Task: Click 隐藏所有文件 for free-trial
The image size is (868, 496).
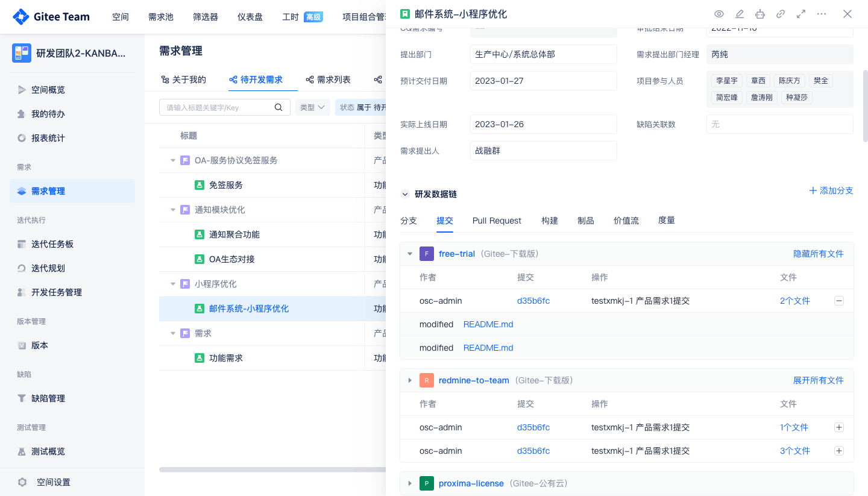Action: pyautogui.click(x=819, y=254)
